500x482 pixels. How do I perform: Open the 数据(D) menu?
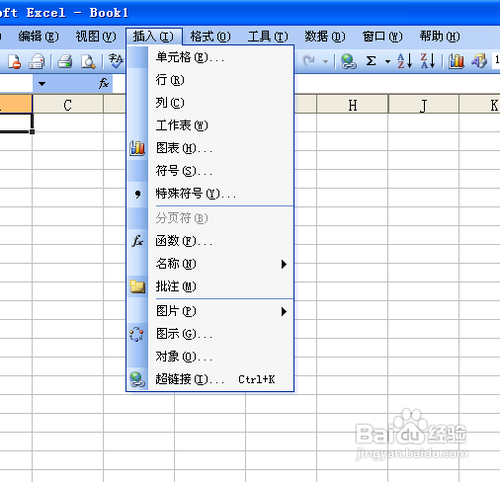tap(325, 36)
